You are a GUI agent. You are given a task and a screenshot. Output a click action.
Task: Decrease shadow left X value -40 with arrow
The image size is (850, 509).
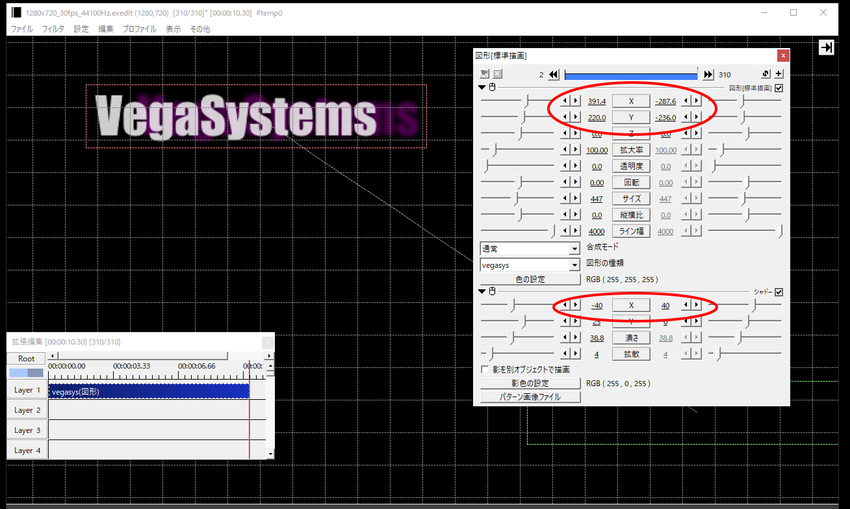pyautogui.click(x=565, y=305)
